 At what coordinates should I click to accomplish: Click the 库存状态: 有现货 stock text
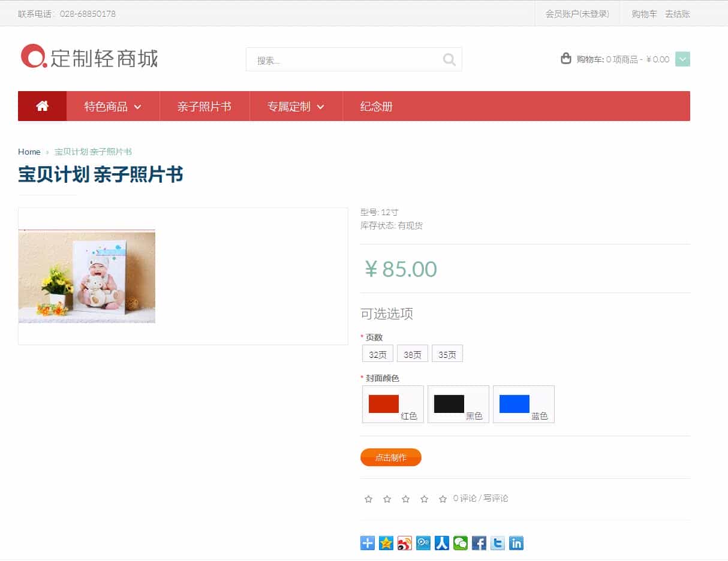coord(392,225)
